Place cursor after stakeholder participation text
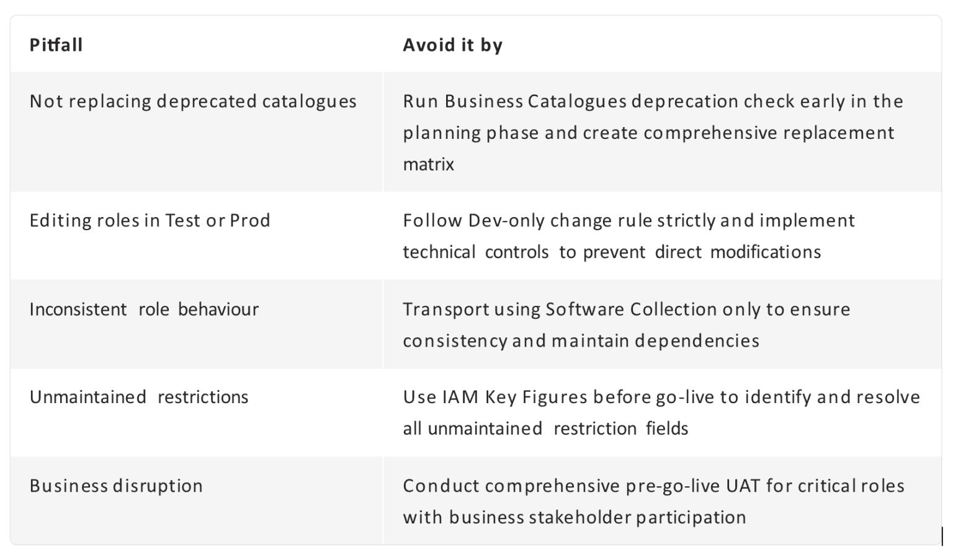953x560 pixels. (x=747, y=517)
